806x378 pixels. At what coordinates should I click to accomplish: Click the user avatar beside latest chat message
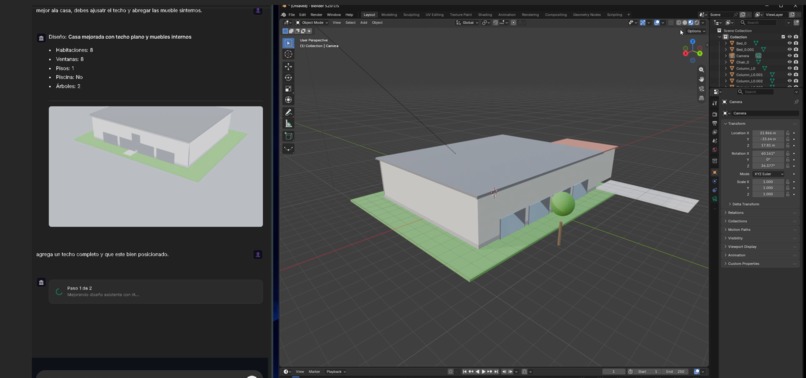point(258,255)
